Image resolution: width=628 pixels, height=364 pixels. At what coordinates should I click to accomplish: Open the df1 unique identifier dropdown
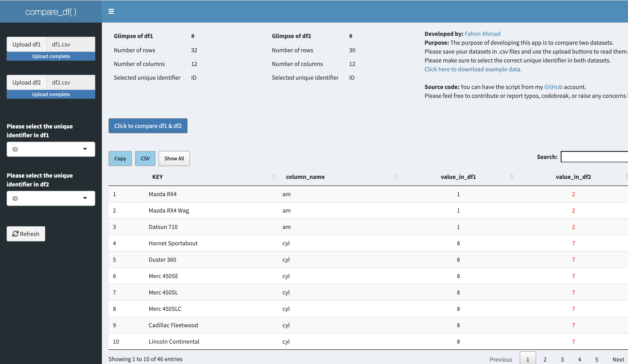(51, 149)
